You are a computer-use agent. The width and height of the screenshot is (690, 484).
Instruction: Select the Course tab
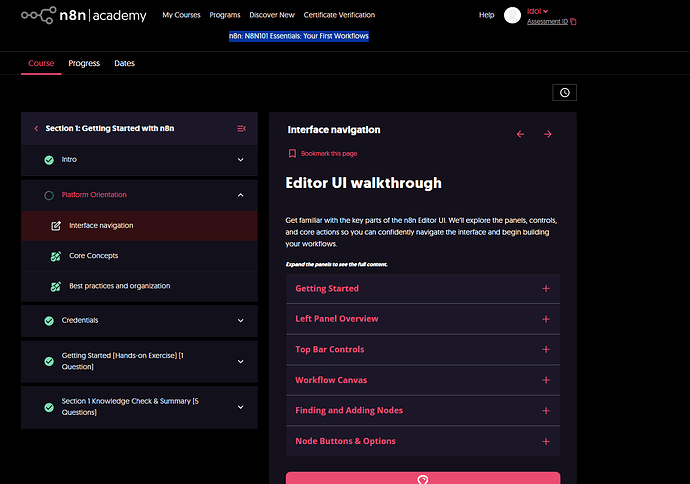(x=41, y=63)
